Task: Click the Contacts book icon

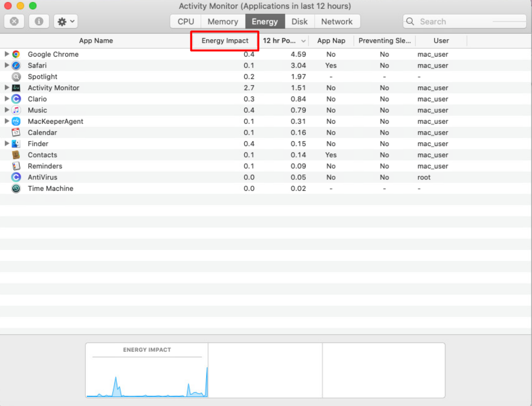Action: pyautogui.click(x=16, y=155)
